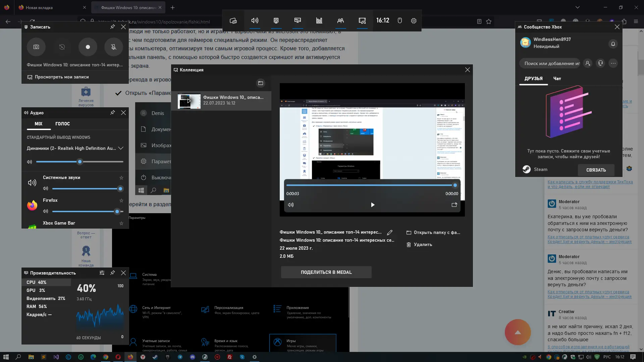Image resolution: width=644 pixels, height=362 pixels.
Task: Adjust the Системные звуки volume slider
Action: (88, 189)
